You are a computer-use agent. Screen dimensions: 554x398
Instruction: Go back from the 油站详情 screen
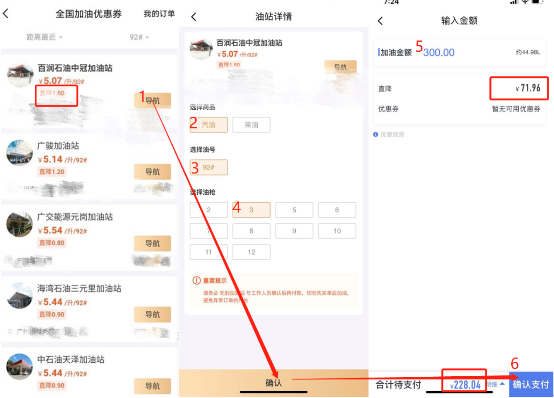[194, 17]
